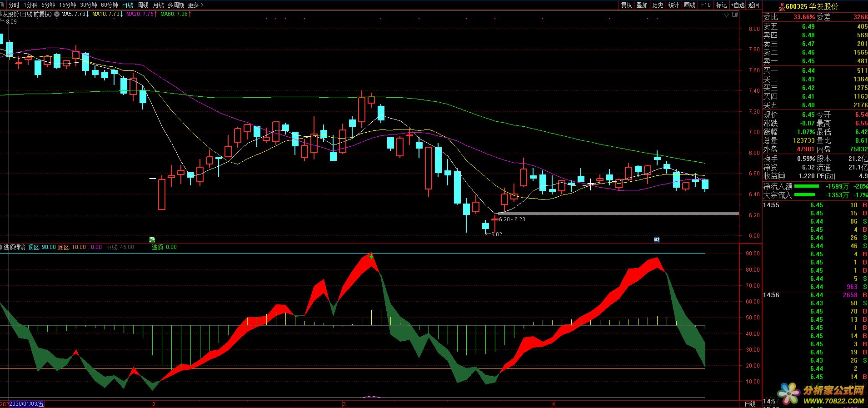Click the diamond icon above the price chart
Image resolution: width=868 pixels, height=408 pixels.
pos(727,15)
